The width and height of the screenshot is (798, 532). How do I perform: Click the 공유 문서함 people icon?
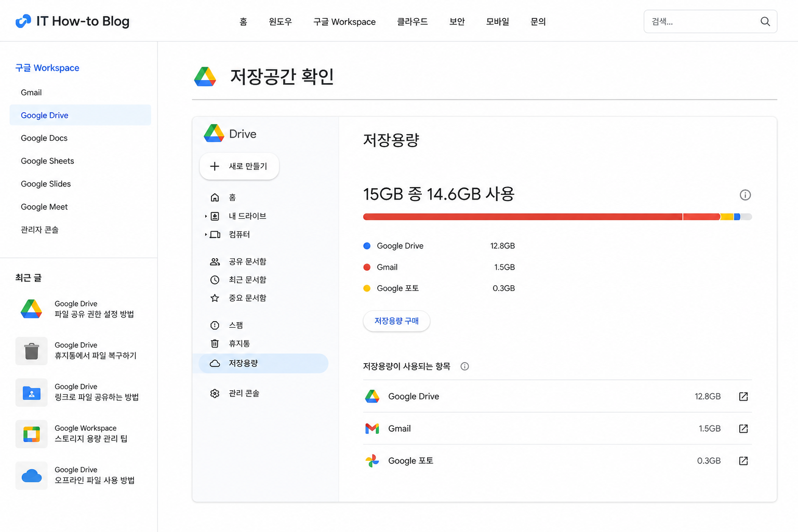coord(215,261)
